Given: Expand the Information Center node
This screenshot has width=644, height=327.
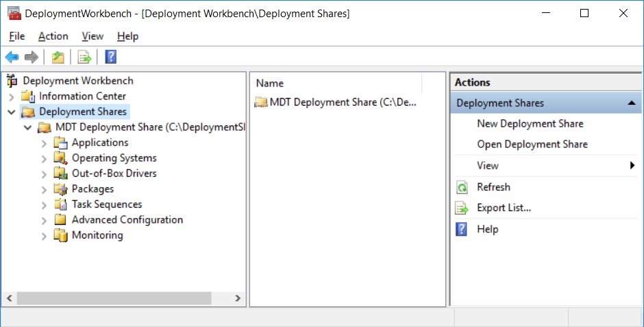Looking at the screenshot, I should coord(12,97).
